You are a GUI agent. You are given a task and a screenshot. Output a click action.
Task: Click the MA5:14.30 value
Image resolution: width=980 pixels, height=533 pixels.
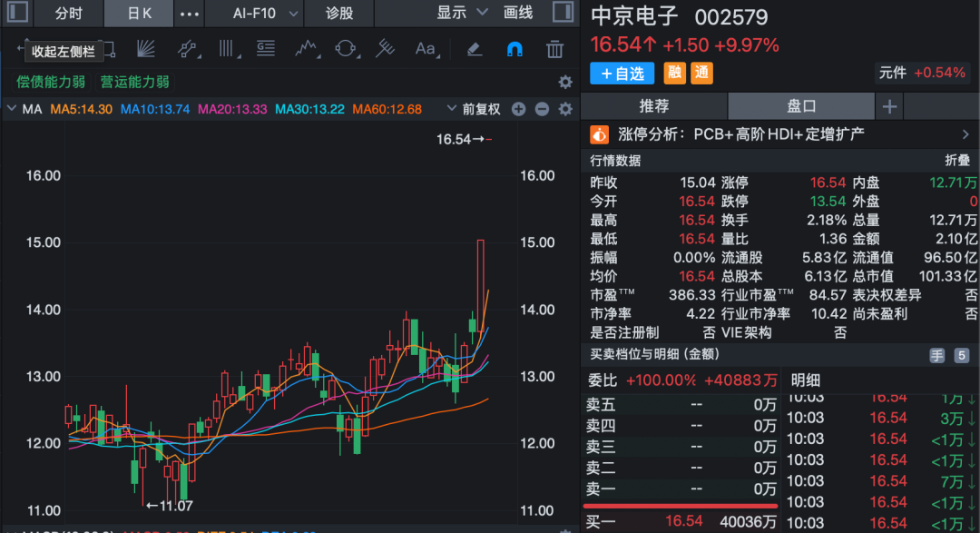point(82,110)
